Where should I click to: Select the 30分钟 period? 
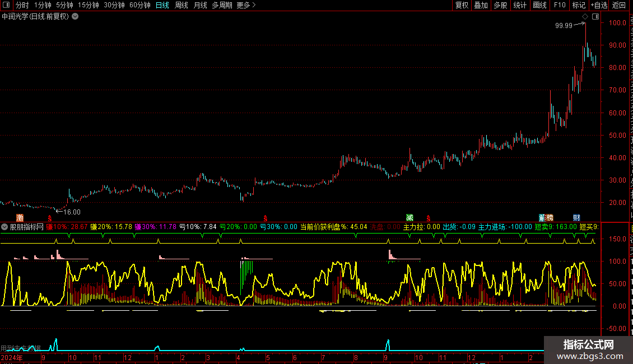click(x=114, y=5)
